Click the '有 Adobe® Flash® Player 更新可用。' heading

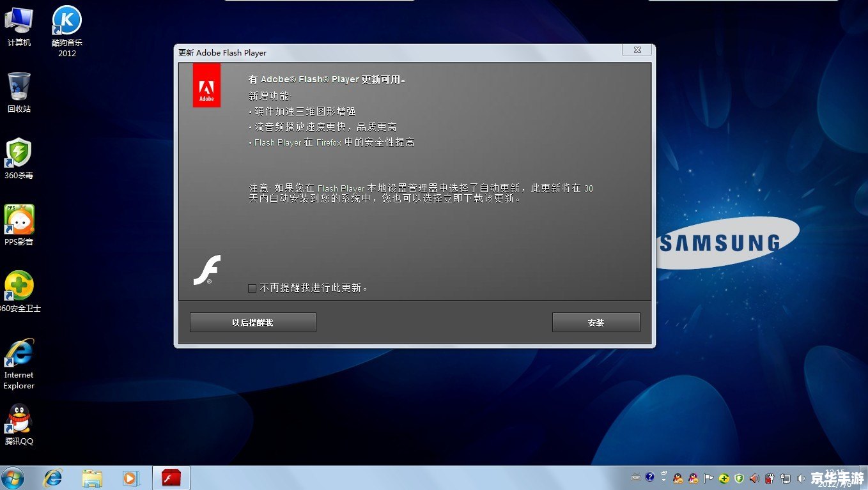tap(327, 80)
